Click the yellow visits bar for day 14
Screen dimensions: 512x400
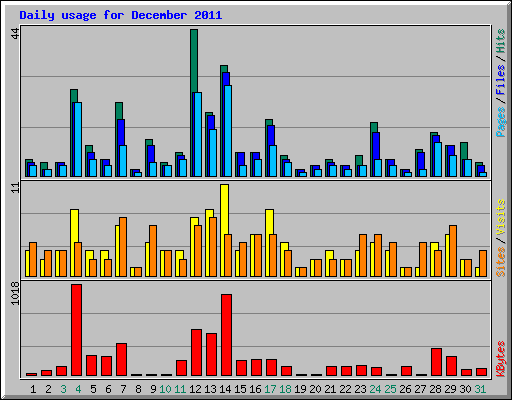click(x=224, y=209)
